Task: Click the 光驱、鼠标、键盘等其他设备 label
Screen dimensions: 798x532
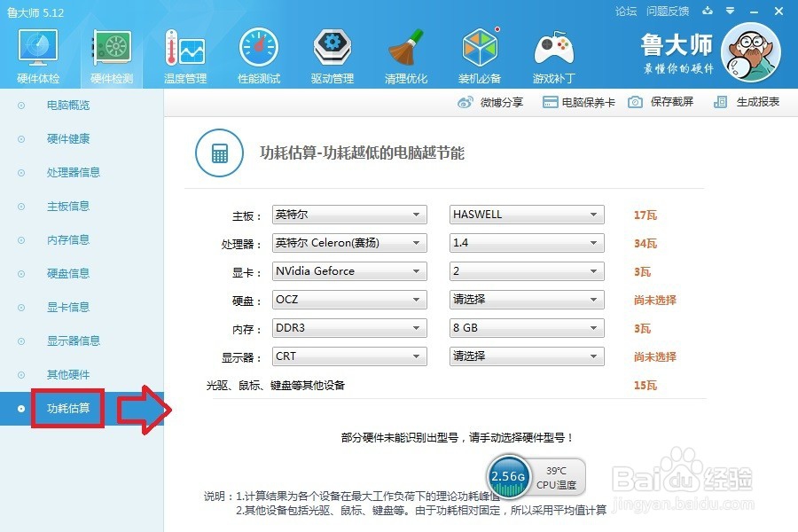Action: pos(276,386)
